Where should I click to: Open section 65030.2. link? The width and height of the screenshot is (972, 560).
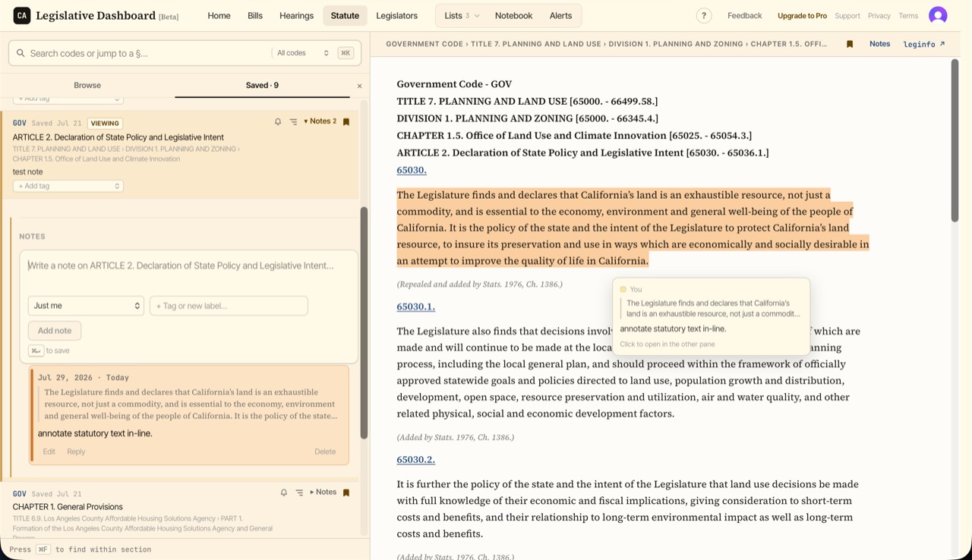pos(415,459)
